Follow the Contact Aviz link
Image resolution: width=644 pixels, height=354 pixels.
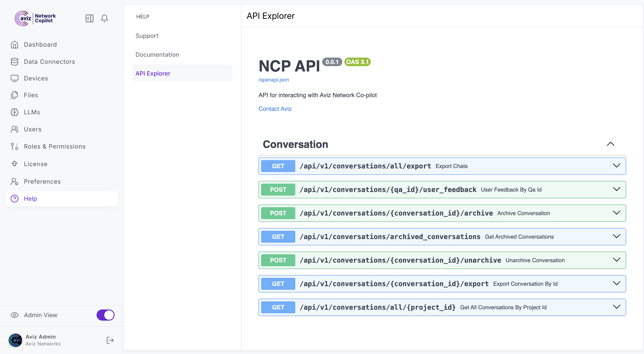(x=275, y=109)
